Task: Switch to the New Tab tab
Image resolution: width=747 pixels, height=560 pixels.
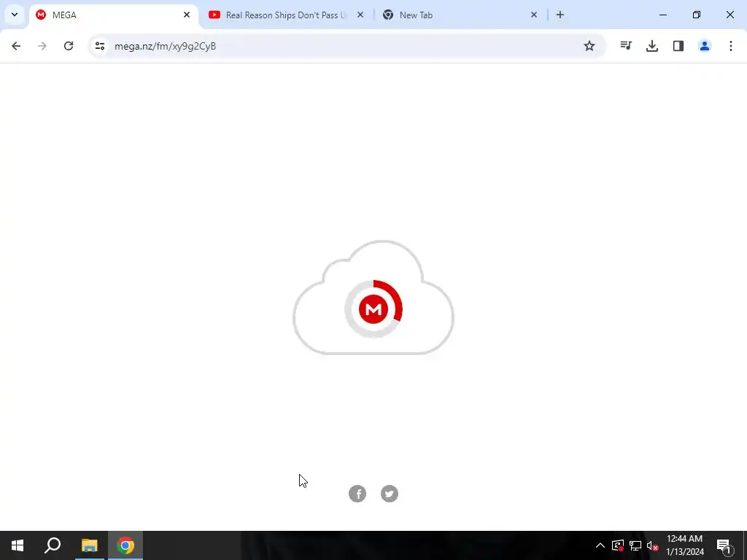Action: [460, 15]
